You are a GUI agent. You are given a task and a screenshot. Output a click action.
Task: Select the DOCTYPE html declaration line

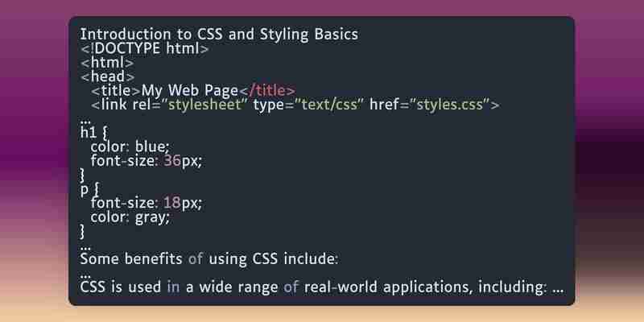tap(145, 49)
